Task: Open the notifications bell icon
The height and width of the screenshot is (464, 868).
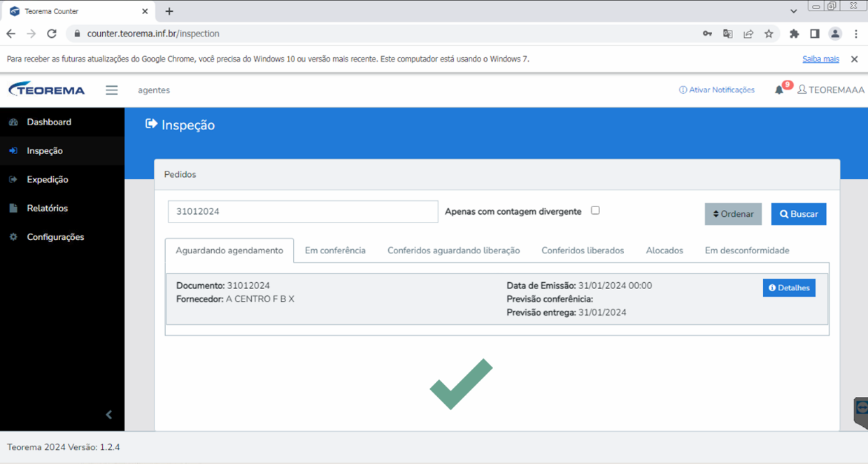Action: coord(778,90)
